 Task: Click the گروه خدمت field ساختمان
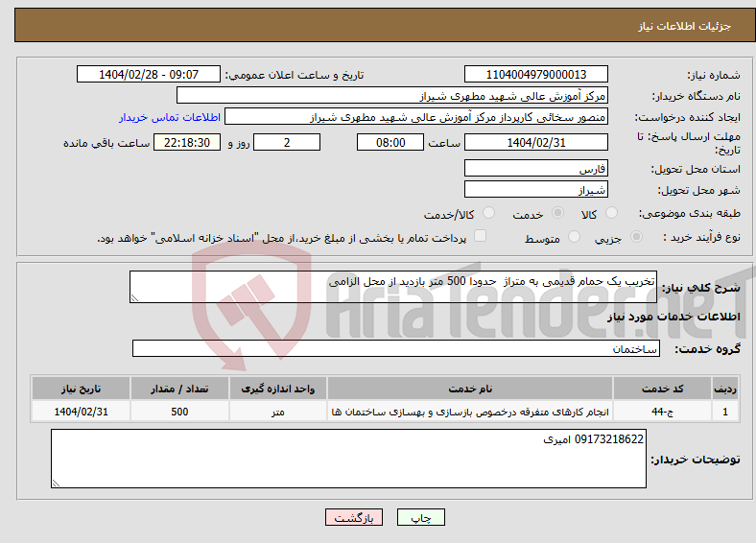396,348
